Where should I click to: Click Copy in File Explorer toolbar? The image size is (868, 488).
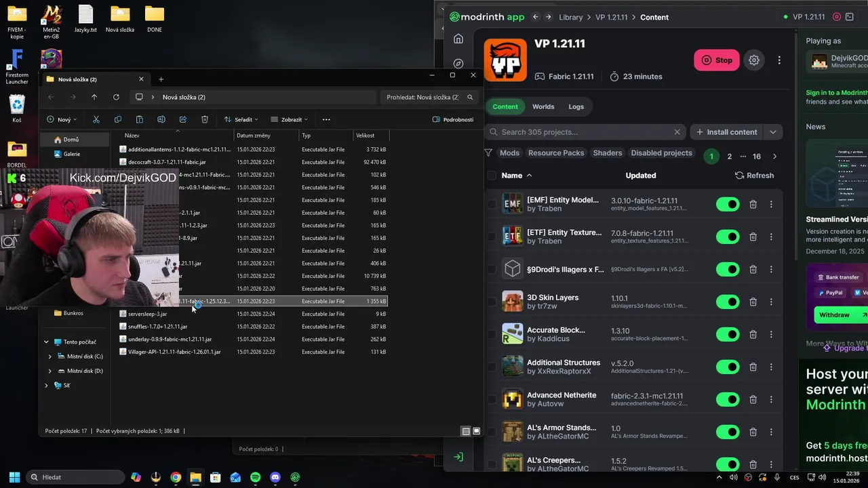click(118, 119)
